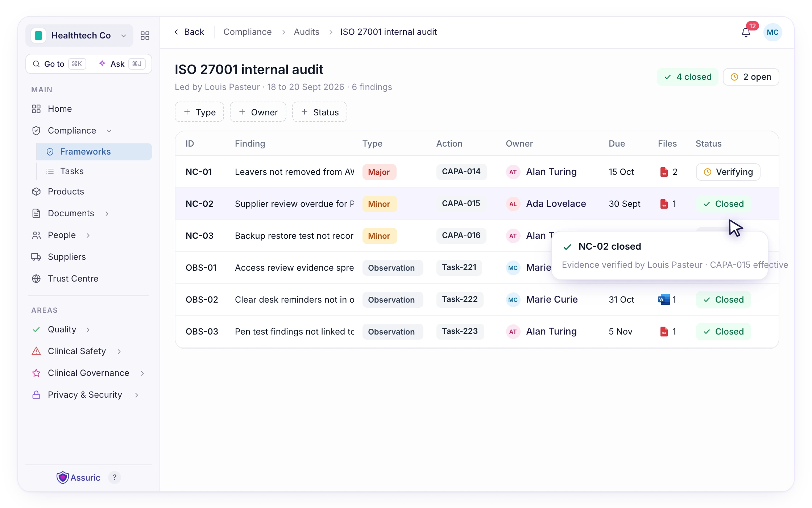
Task: Open the notifications bell
Action: (x=746, y=33)
